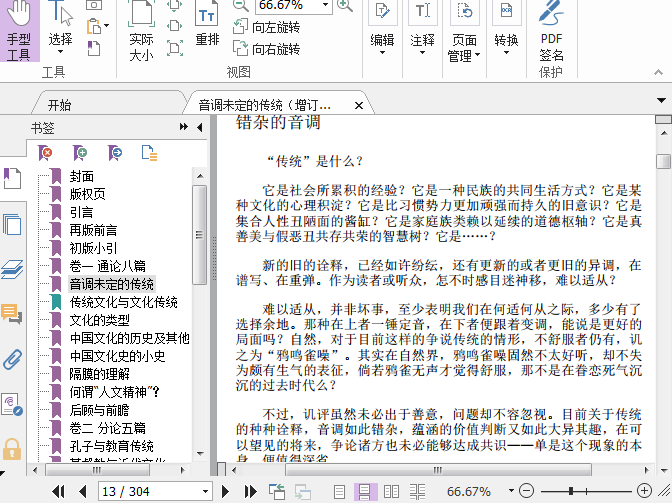
Task: Click the bookmark panel options document icon
Action: point(149,153)
